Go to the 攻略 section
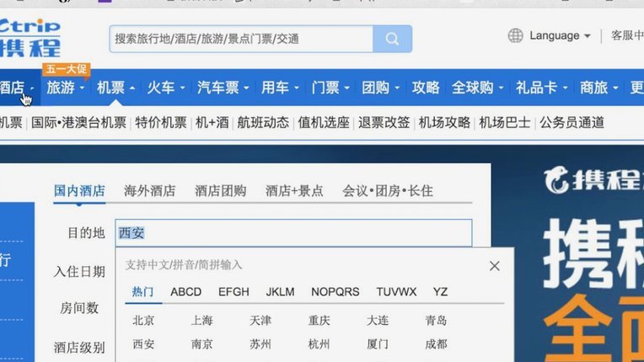Viewport: 644px width, 362px height. 426,88
